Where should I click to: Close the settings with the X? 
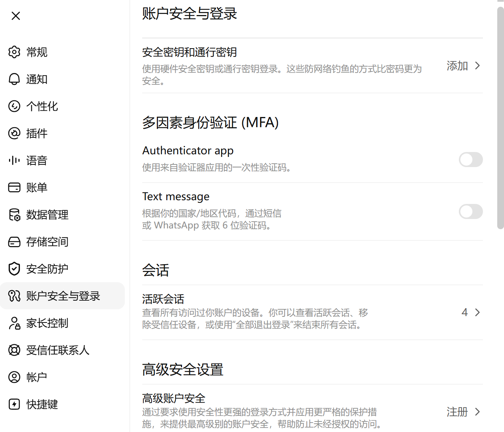tap(16, 16)
